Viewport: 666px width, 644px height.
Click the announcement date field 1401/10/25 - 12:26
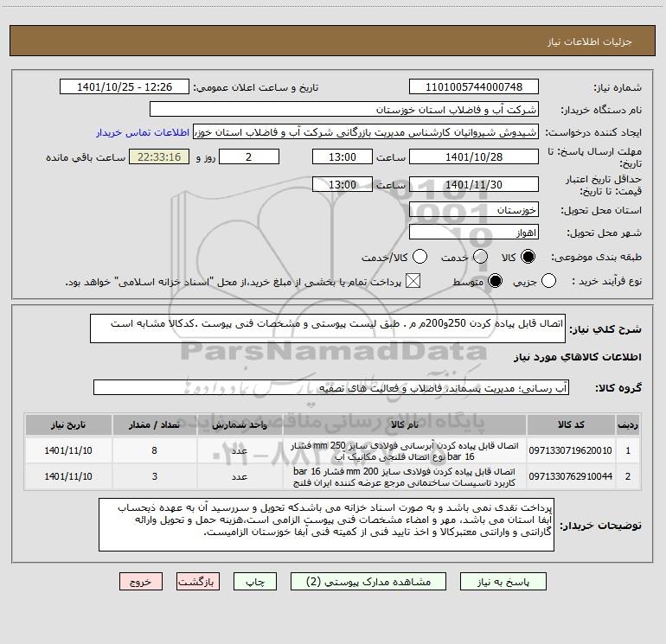pyautogui.click(x=125, y=86)
